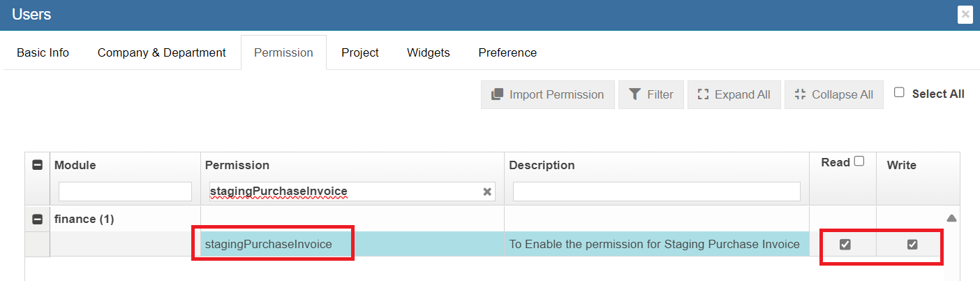Open the Company & Department tab

(161, 52)
